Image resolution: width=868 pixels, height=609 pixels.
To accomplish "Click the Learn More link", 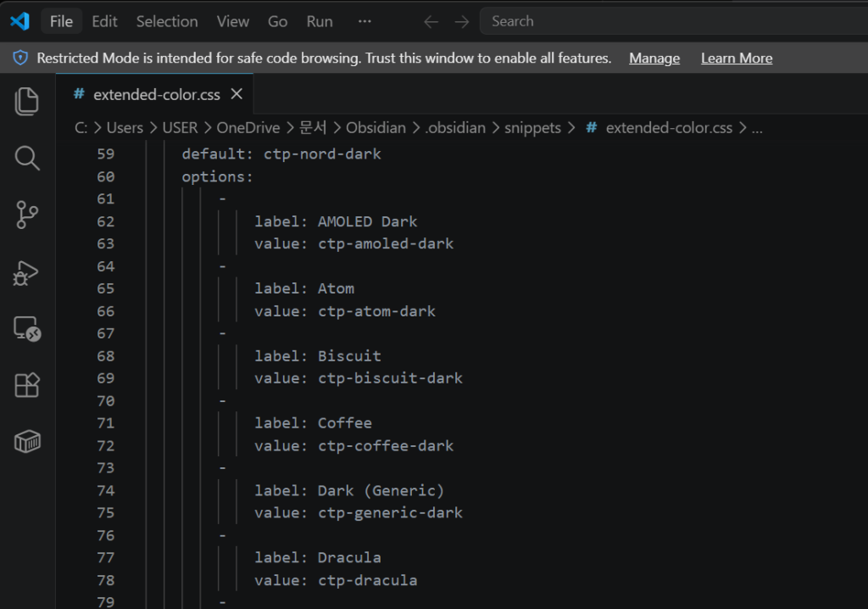I will pyautogui.click(x=737, y=59).
